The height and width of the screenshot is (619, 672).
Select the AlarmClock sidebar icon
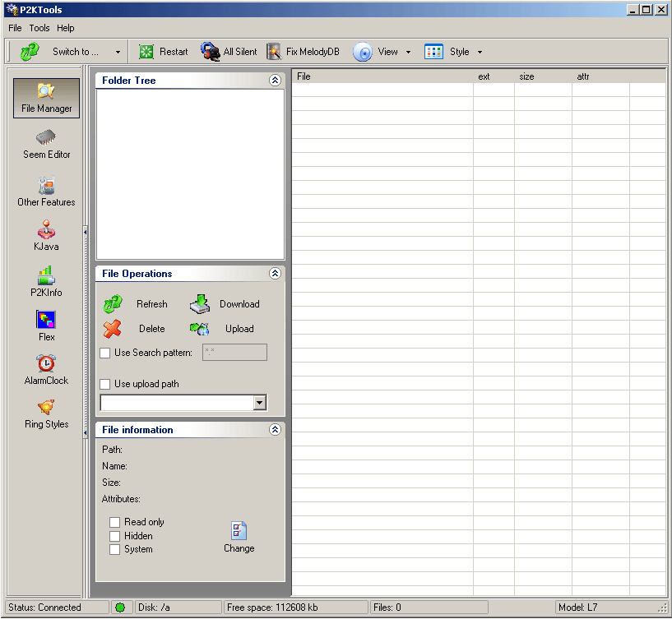coord(46,370)
